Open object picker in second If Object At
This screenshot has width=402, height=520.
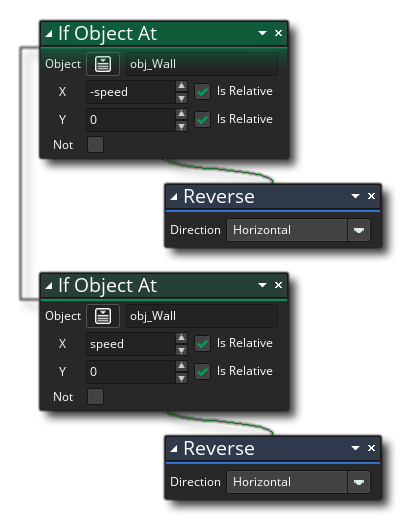point(103,316)
